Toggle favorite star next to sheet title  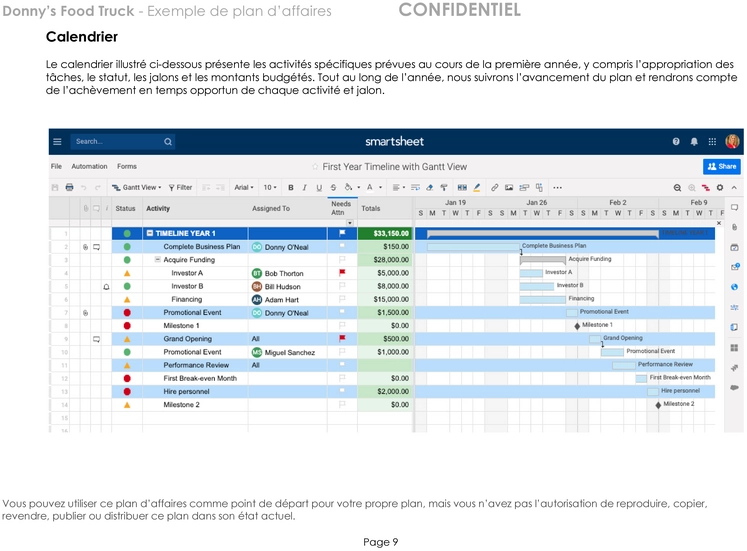click(315, 167)
